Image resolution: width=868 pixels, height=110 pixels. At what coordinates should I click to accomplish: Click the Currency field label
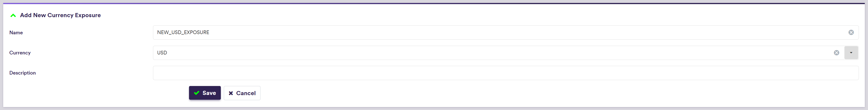[20, 53]
